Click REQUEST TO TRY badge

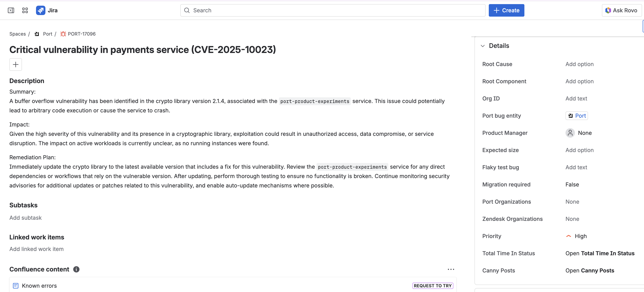tap(433, 286)
